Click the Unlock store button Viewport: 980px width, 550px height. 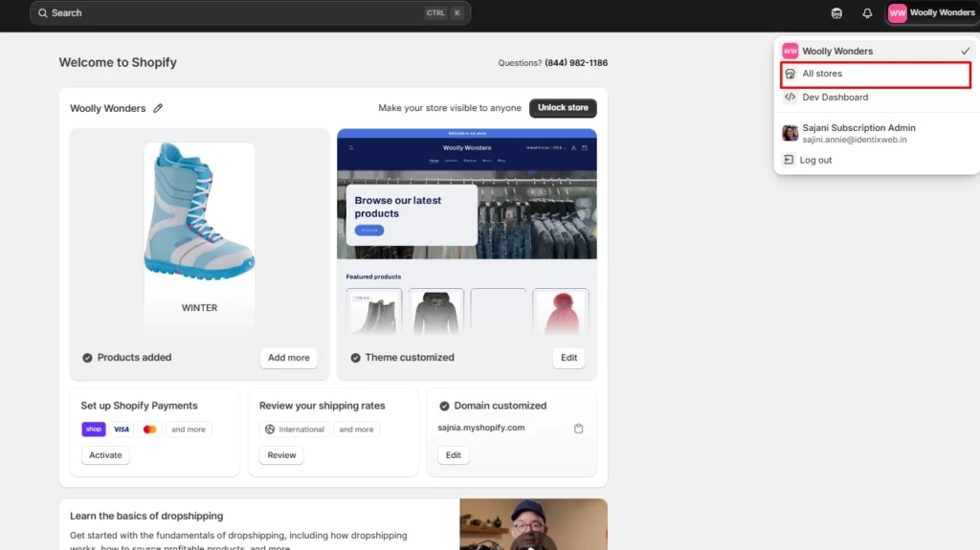click(563, 107)
